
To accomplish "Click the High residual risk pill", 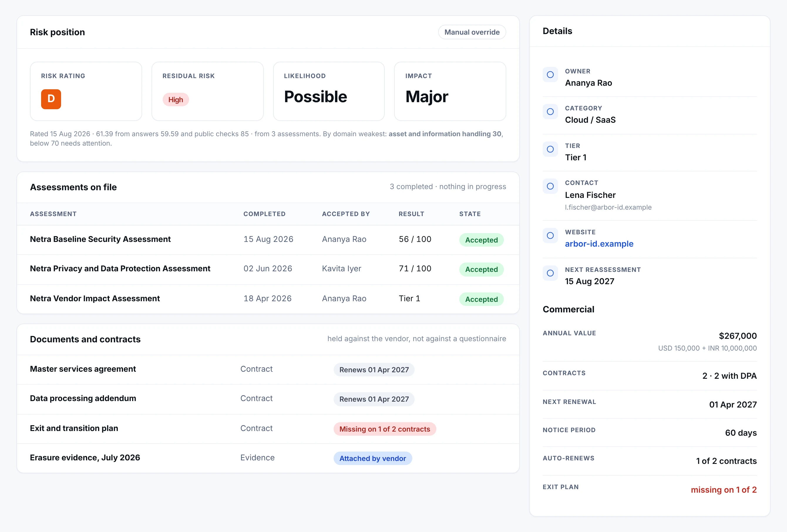I will coord(175,100).
